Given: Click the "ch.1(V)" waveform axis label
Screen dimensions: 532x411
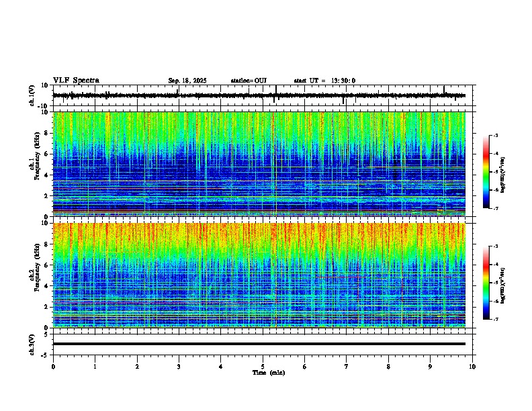Looking at the screenshot, I should (32, 95).
